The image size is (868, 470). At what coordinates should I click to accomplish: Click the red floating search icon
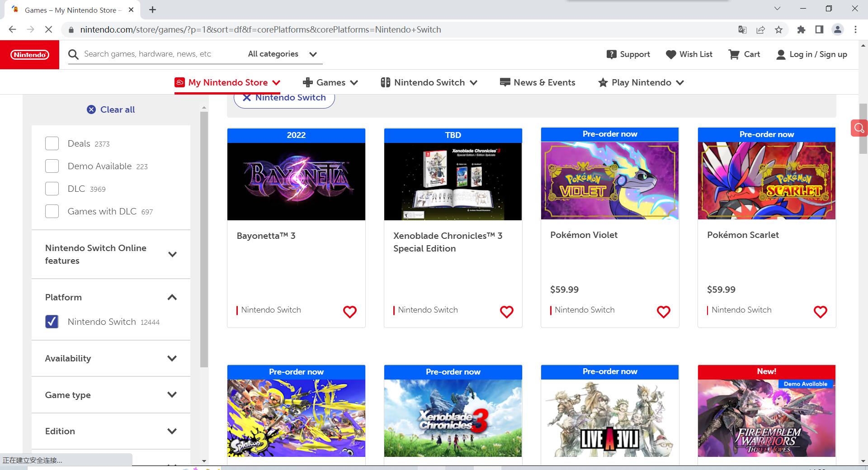(859, 128)
